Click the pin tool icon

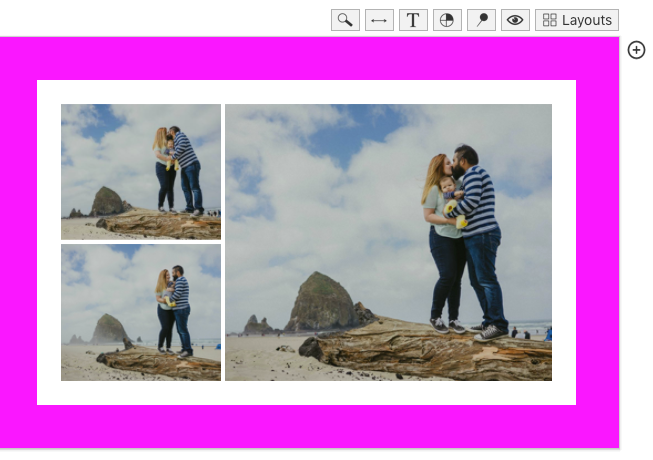coord(481,20)
